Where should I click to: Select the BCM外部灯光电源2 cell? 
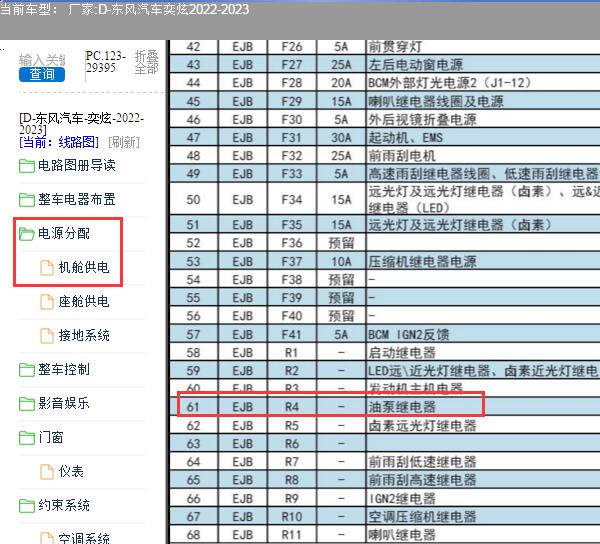click(483, 83)
